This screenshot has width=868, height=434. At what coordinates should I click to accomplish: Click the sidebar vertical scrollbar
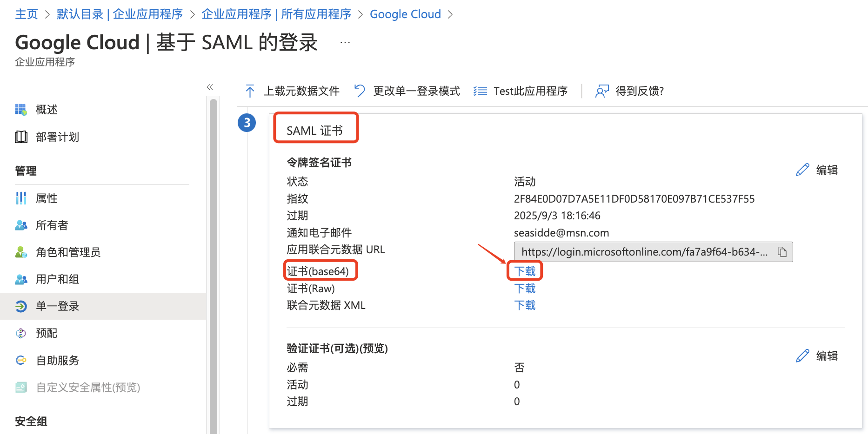[214, 266]
